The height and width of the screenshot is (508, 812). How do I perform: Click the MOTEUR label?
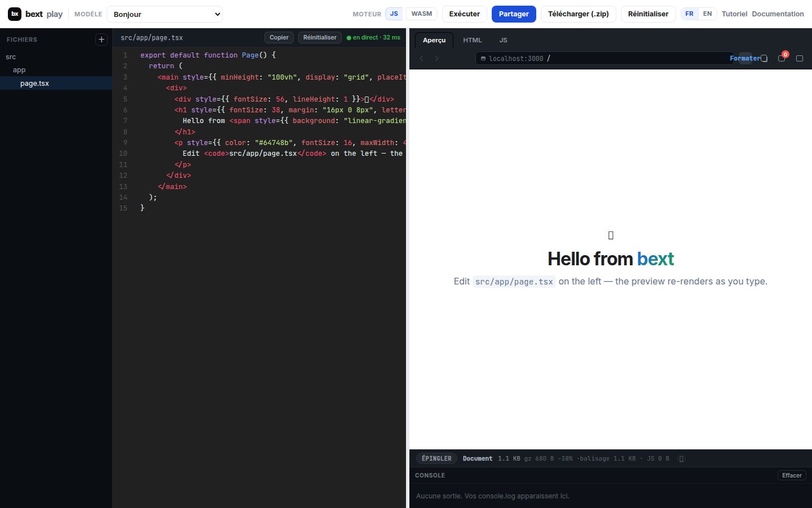click(367, 14)
